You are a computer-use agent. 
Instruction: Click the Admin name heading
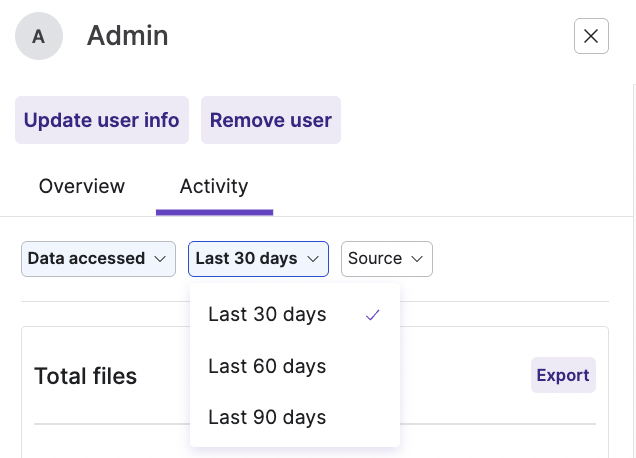click(x=127, y=37)
